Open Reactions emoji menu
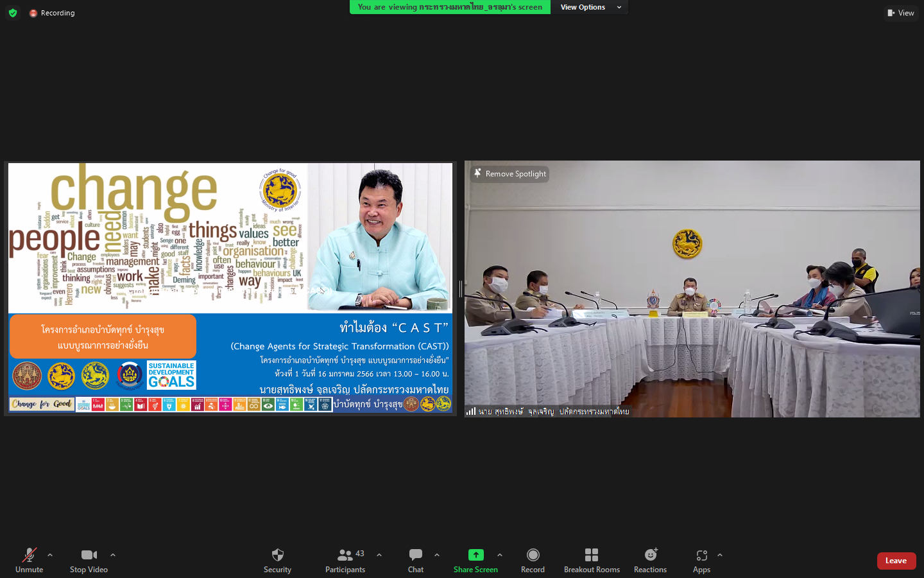924x578 pixels. click(650, 559)
